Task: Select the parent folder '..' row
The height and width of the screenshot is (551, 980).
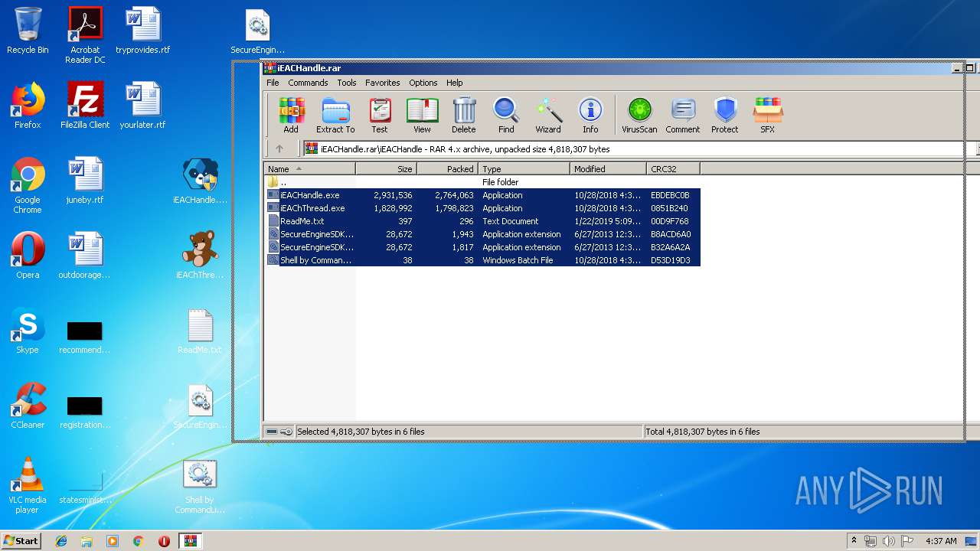Action: 482,182
